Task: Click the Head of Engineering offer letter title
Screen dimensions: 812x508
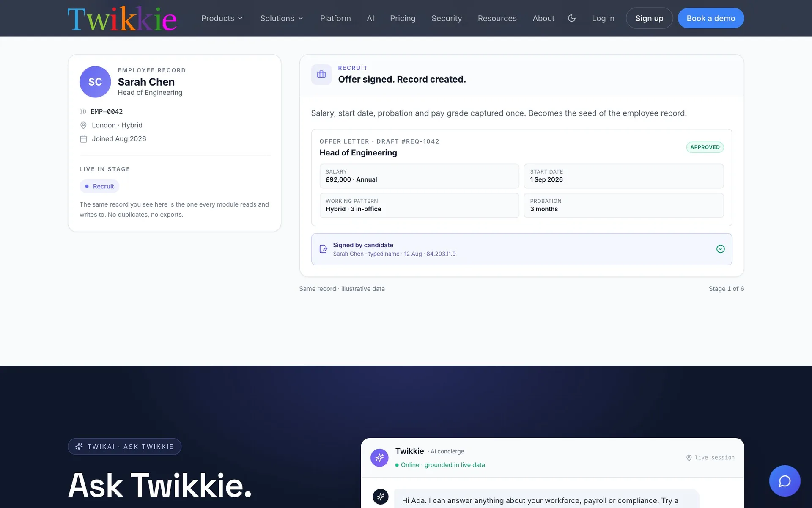Action: 358,153
